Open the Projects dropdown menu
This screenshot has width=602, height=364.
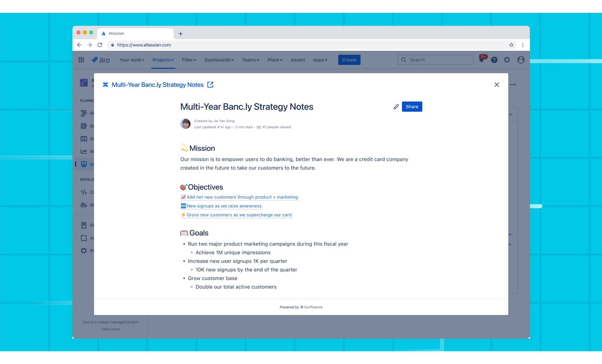coord(163,60)
